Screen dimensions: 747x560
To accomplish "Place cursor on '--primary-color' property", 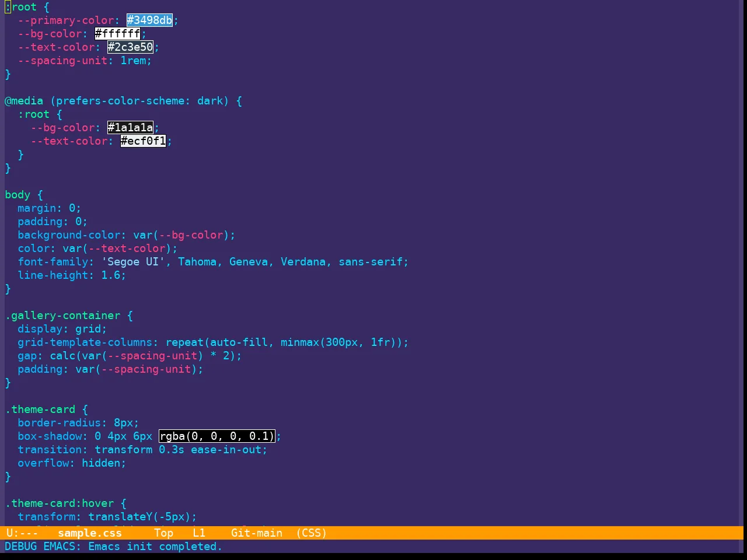I will (x=66, y=20).
